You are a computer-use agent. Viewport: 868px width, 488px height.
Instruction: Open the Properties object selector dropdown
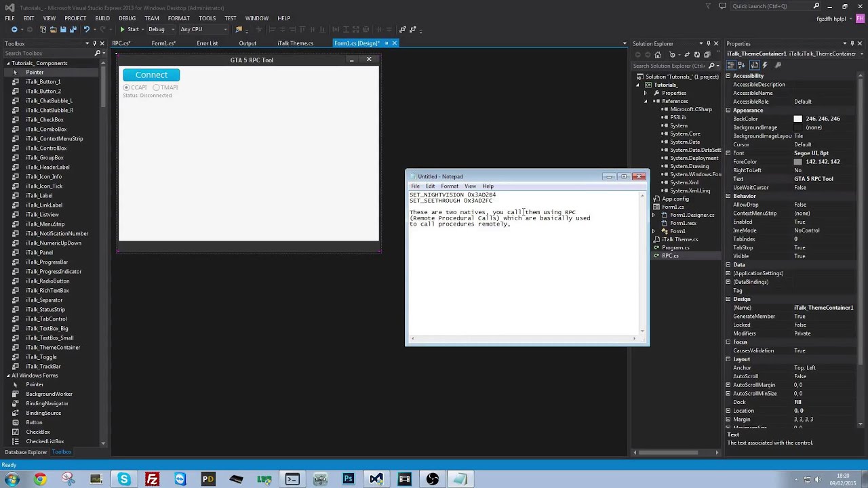861,54
